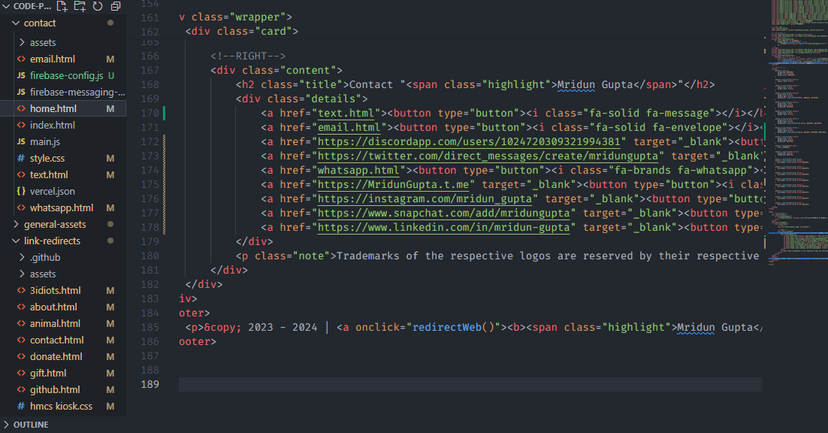Follow the email.html href on line 171
Screen dimensions: 828x433
tap(349, 127)
